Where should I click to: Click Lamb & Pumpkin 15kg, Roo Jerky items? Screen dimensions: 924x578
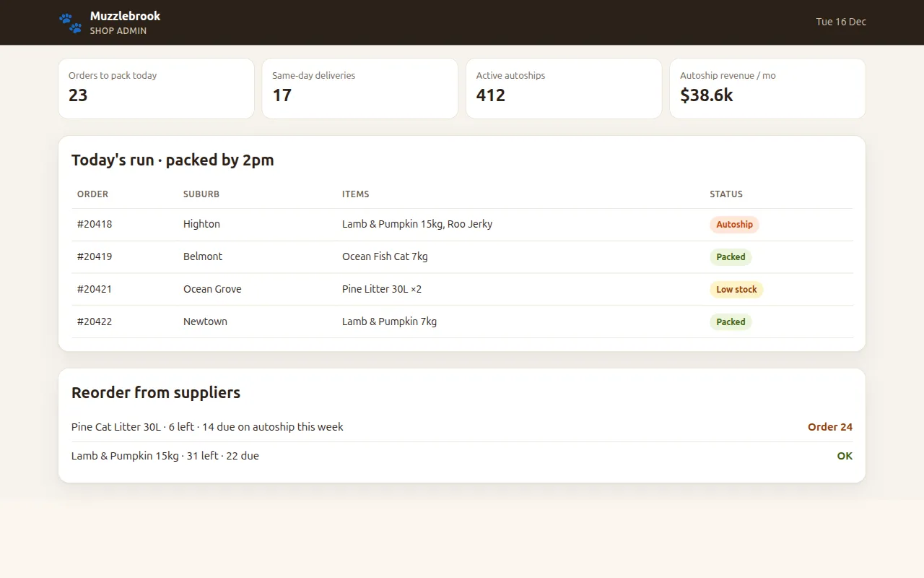(417, 224)
